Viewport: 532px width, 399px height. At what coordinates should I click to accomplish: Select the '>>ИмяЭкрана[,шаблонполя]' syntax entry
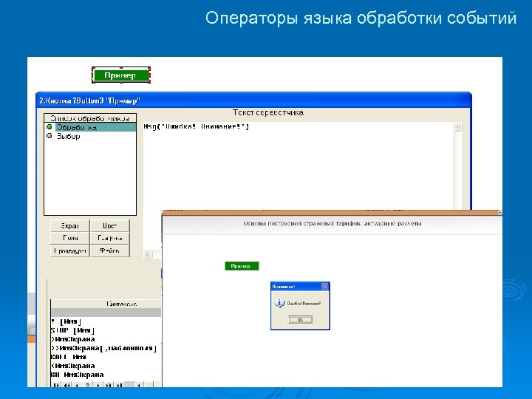tap(104, 348)
